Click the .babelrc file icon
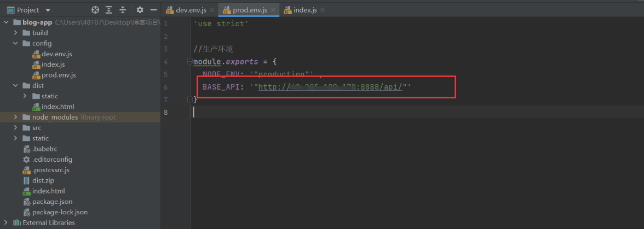644x229 pixels. point(26,149)
